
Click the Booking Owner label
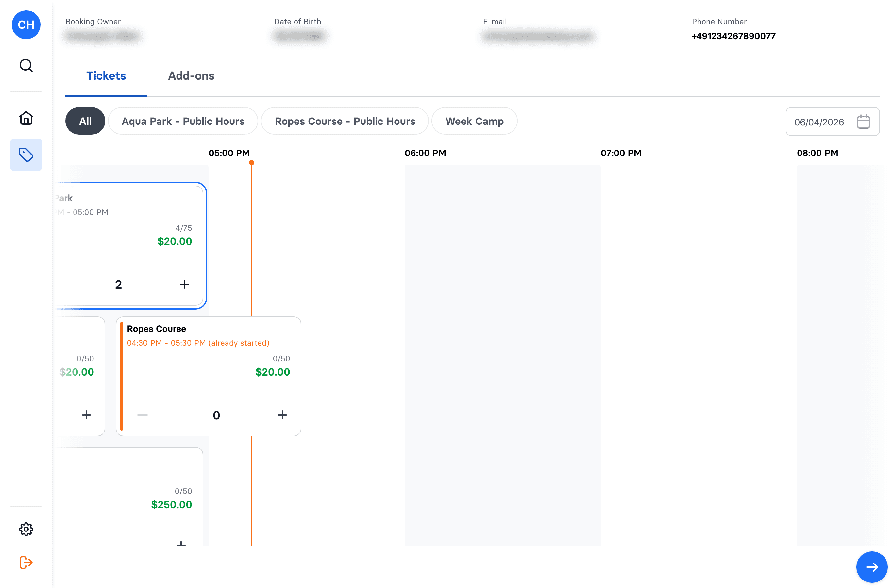coord(93,22)
